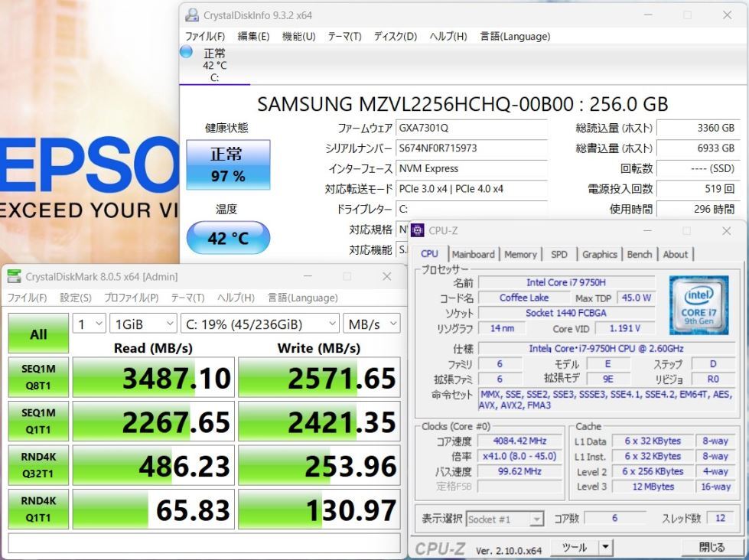
Task: Open the C: 19% drive selection dropdown
Action: (260, 324)
